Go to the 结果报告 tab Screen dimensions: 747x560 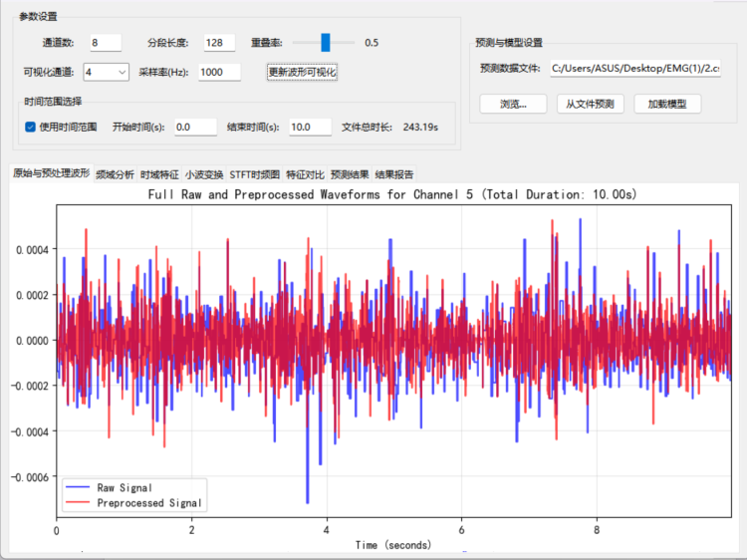[x=394, y=173]
